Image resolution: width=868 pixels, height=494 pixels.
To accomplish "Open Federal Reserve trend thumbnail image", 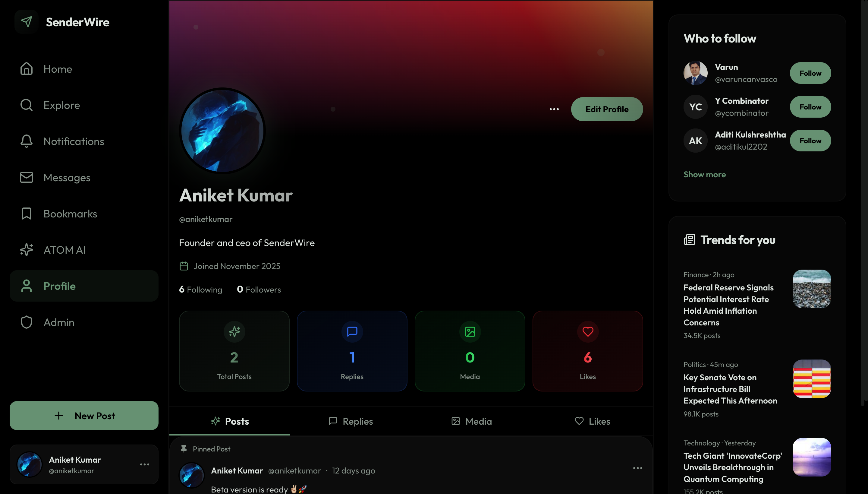I will pyautogui.click(x=812, y=289).
